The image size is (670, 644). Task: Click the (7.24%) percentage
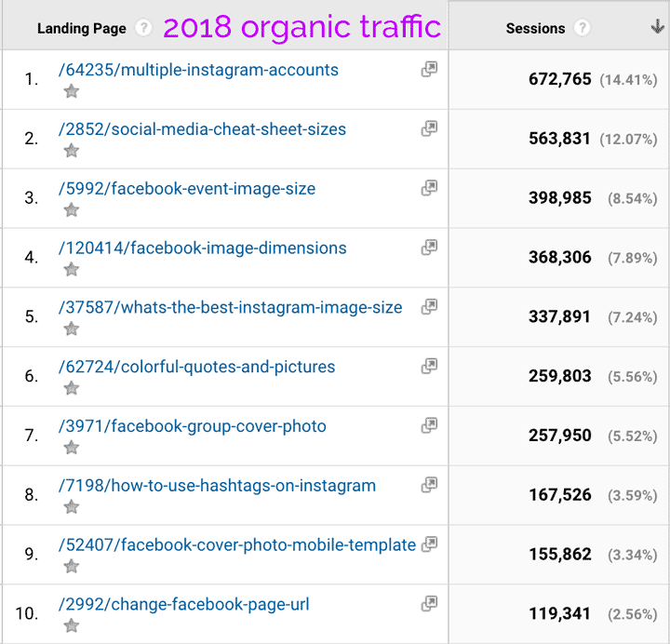[x=633, y=317]
